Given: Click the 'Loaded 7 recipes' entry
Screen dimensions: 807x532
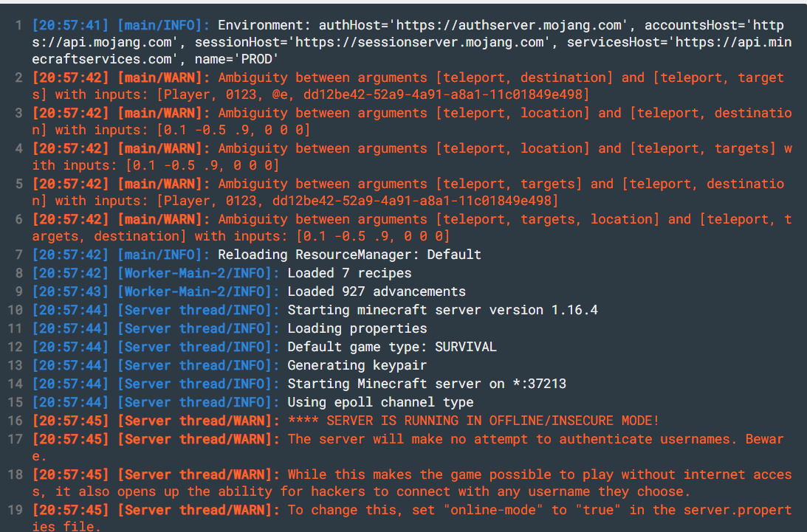Looking at the screenshot, I should pyautogui.click(x=349, y=273).
